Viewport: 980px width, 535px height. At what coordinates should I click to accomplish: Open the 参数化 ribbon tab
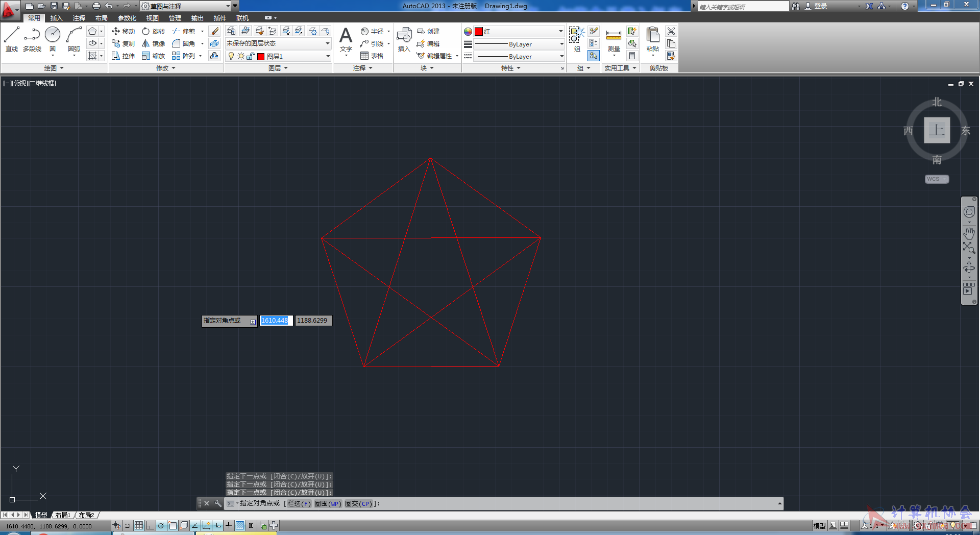[127, 18]
